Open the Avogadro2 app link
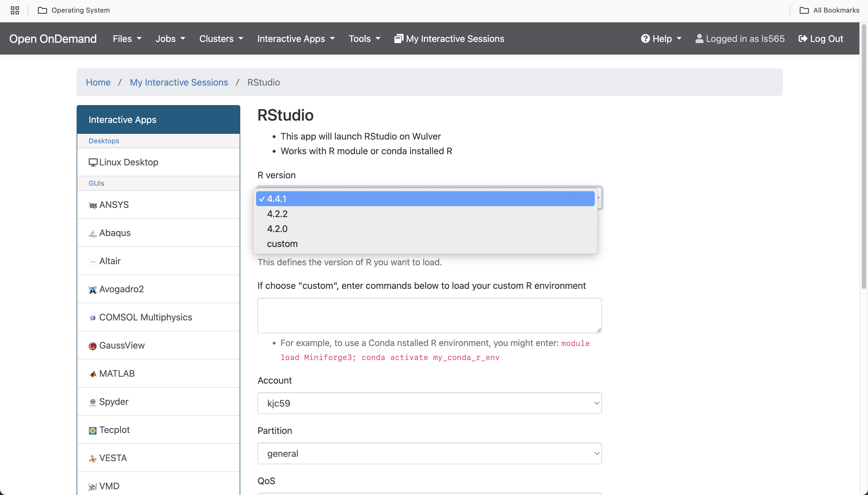This screenshot has height=495, width=868. (158, 289)
